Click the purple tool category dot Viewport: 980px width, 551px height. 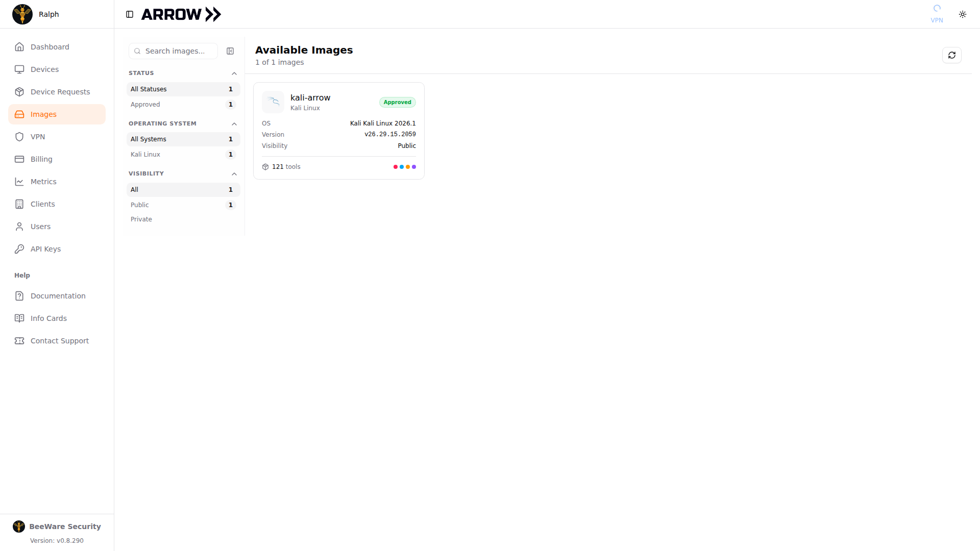coord(414,167)
